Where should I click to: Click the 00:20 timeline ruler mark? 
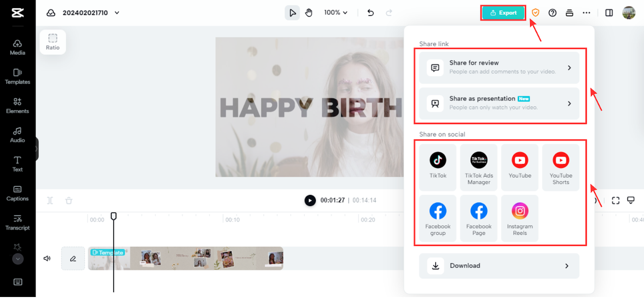368,220
